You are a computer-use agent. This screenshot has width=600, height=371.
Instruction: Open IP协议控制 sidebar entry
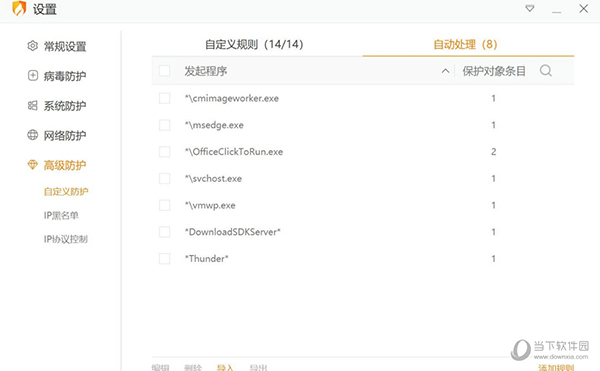[65, 239]
